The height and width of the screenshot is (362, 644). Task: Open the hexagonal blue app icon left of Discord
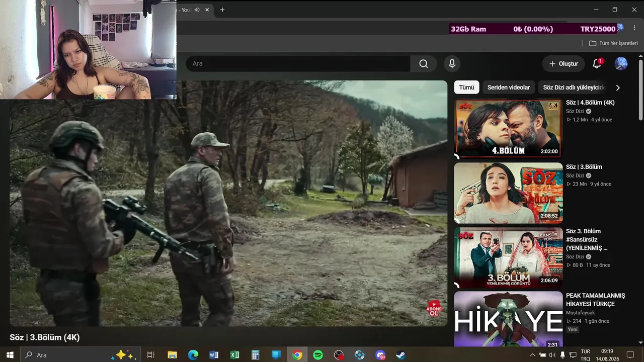click(x=359, y=355)
